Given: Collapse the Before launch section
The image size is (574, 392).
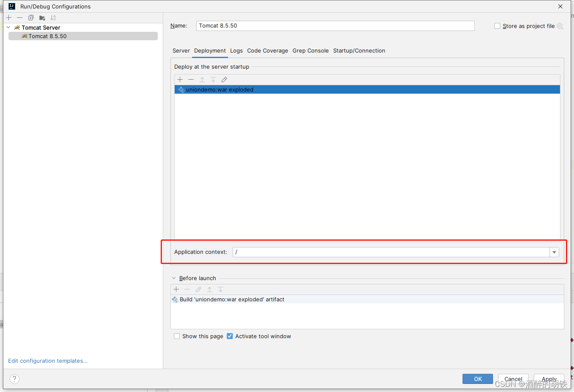Looking at the screenshot, I should (x=174, y=278).
